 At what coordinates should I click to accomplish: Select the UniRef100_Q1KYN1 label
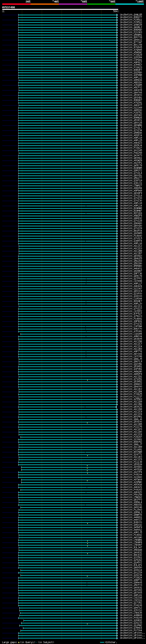[x=131, y=364]
